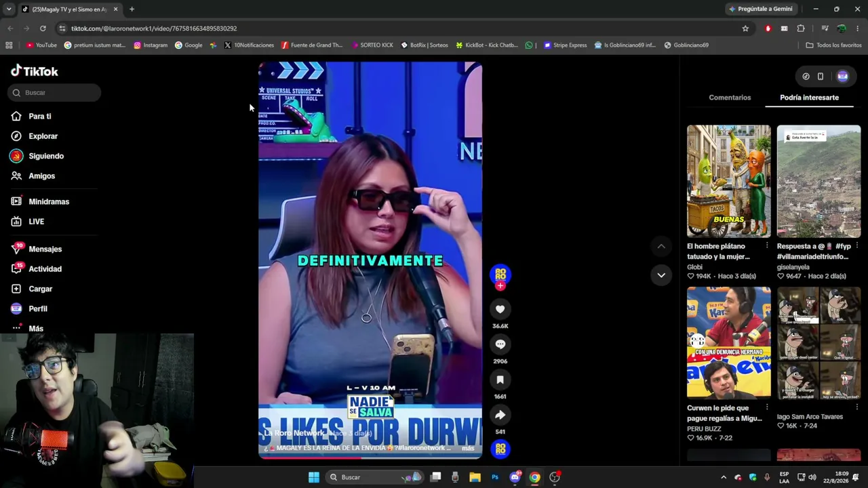Viewport: 868px width, 488px height.
Task: Reload the page
Action: (x=43, y=28)
